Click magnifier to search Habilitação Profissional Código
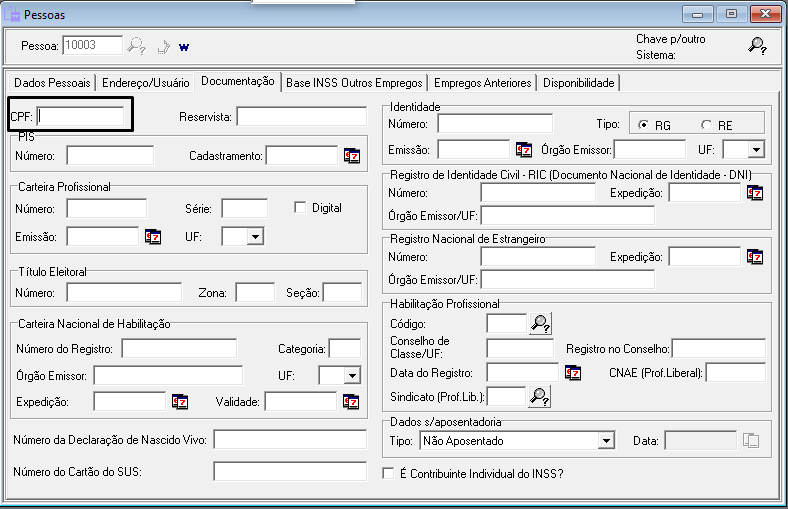788x509 pixels. point(540,323)
